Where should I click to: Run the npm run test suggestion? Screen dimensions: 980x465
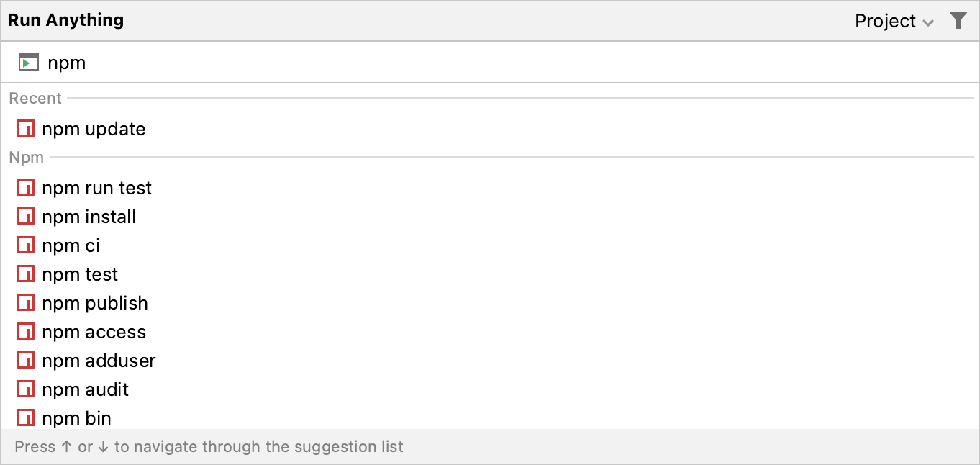click(97, 188)
